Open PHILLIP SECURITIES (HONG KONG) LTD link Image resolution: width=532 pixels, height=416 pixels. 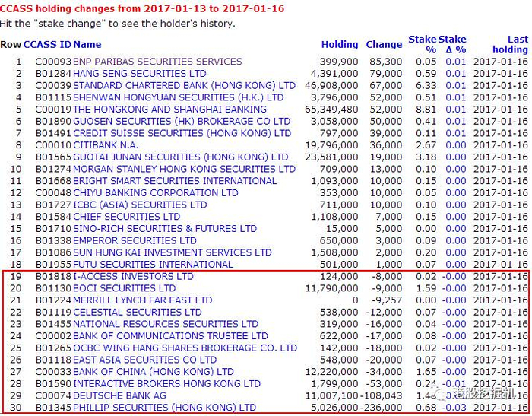[165, 408]
